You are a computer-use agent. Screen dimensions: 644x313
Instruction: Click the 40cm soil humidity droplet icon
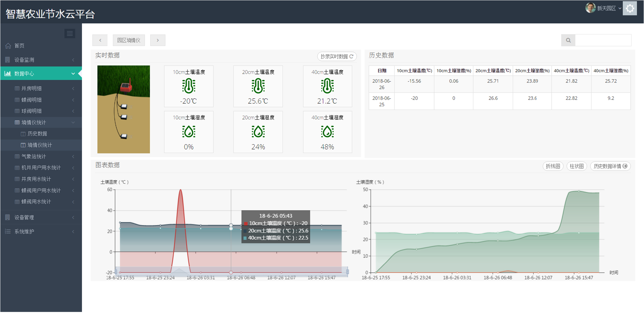pyautogui.click(x=327, y=132)
